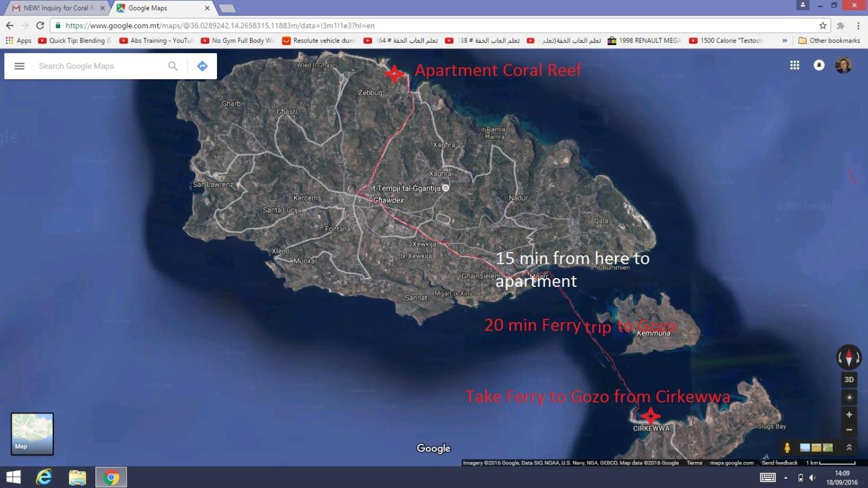Focus the Search Google Maps field
Image resolution: width=868 pixels, height=488 pixels.
pos(100,66)
